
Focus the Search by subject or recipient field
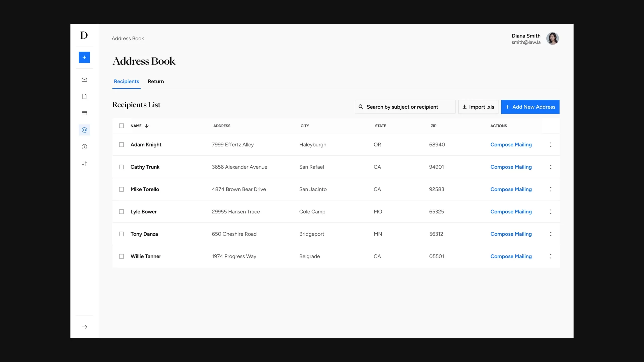tap(405, 107)
